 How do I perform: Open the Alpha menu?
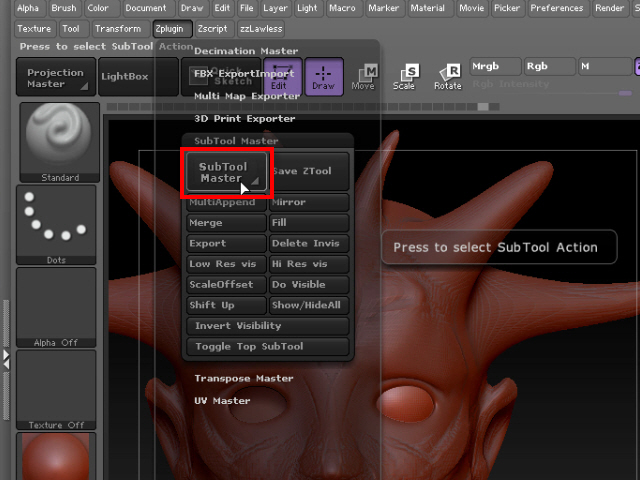click(28, 8)
